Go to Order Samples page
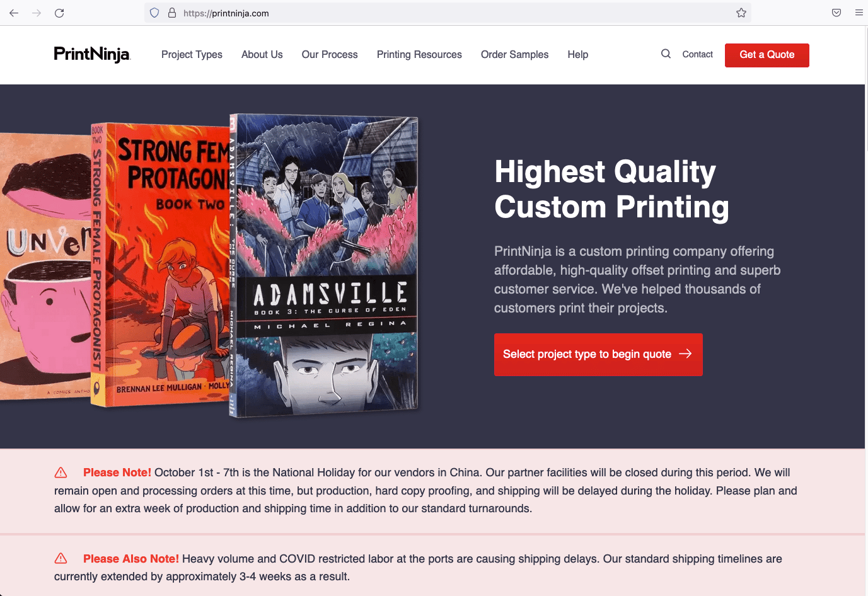This screenshot has height=596, width=868. coord(514,55)
